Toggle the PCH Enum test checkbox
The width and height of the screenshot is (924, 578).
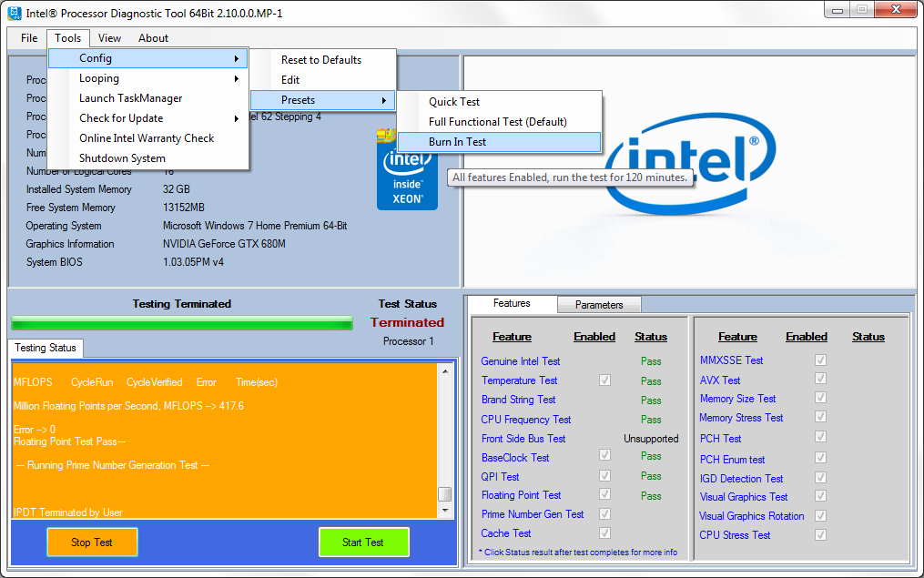[x=820, y=458]
